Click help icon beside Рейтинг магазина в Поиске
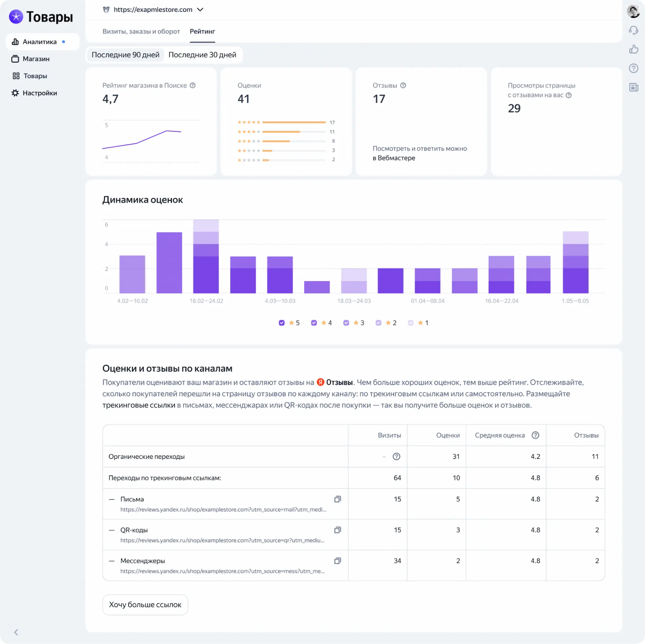 (192, 85)
